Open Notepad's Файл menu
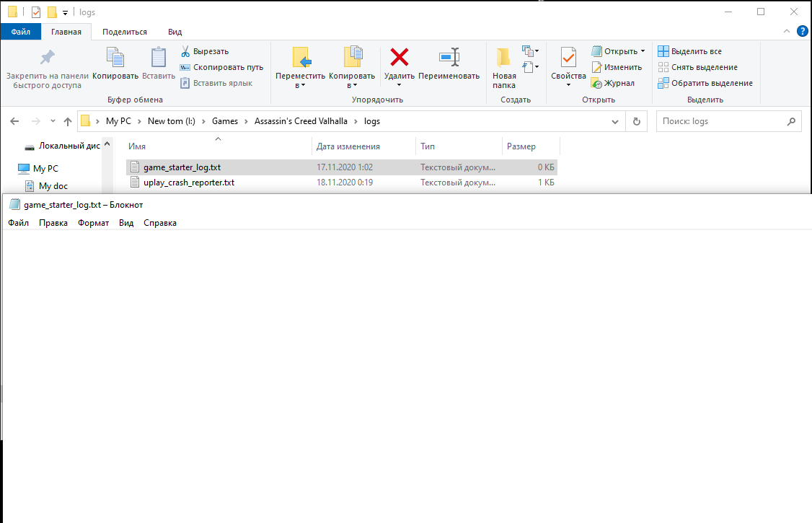The height and width of the screenshot is (523, 812). pos(19,223)
